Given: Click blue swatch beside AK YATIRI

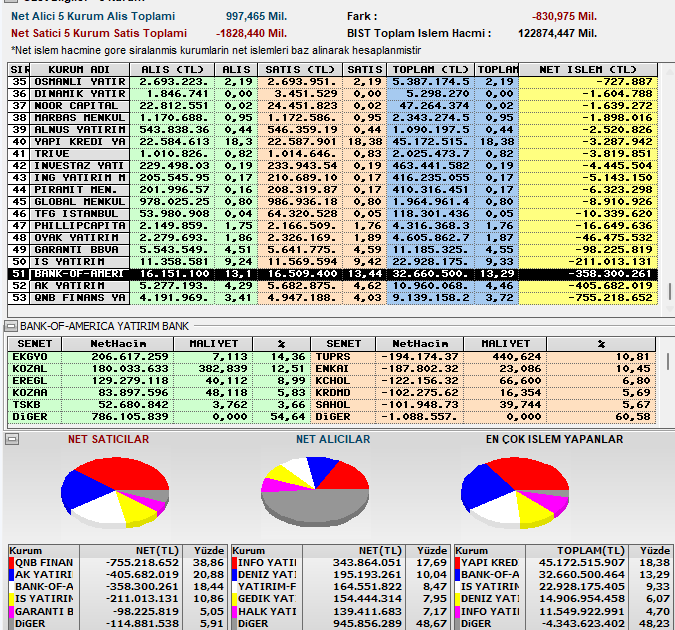Looking at the screenshot, I should (11, 575).
